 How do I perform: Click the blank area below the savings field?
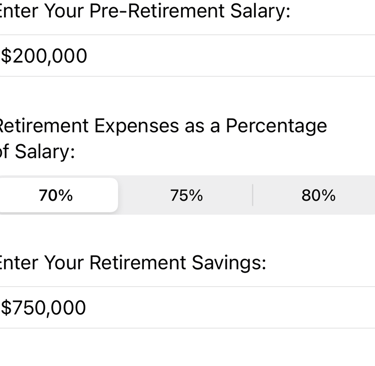187,347
